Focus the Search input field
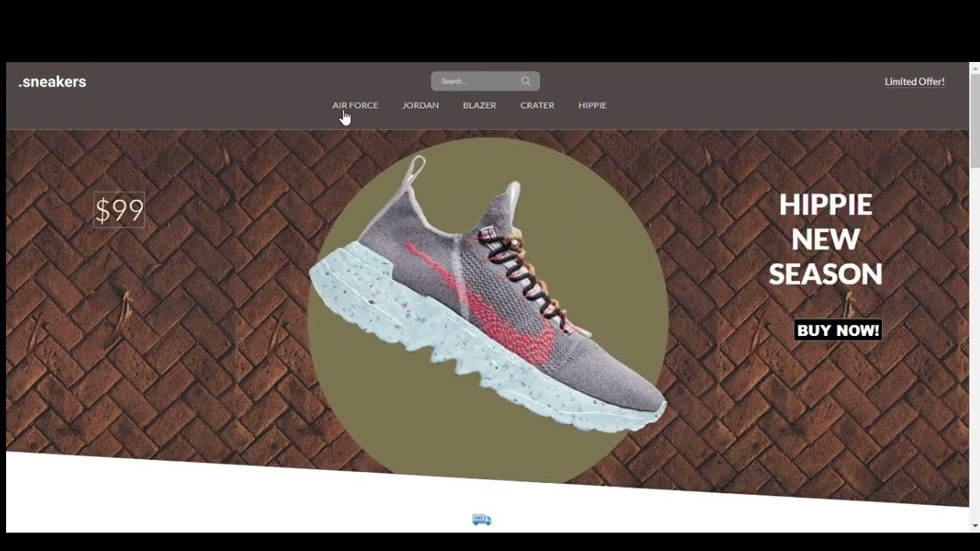The height and width of the screenshot is (551, 980). click(485, 81)
